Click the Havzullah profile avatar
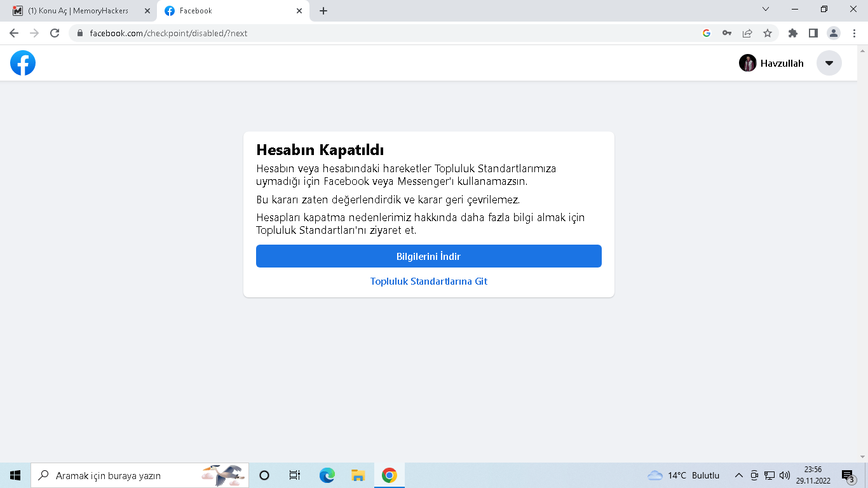 tap(748, 63)
